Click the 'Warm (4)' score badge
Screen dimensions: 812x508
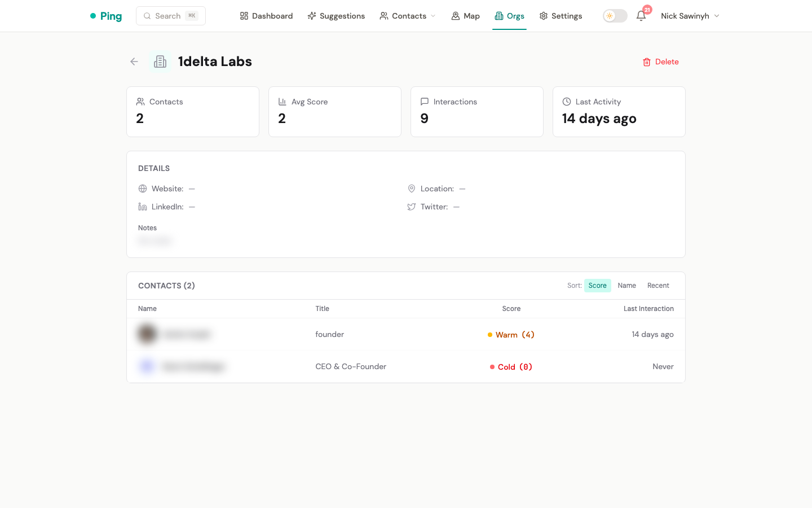[x=511, y=335]
